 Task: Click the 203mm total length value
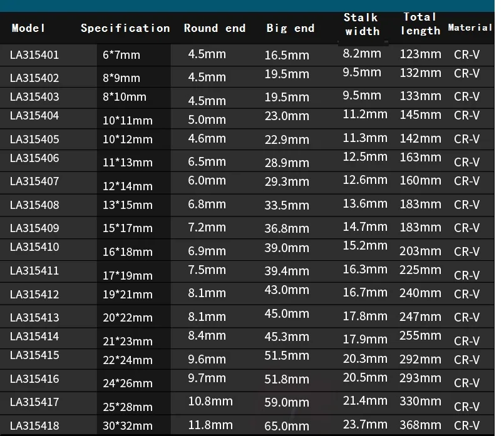coord(421,251)
